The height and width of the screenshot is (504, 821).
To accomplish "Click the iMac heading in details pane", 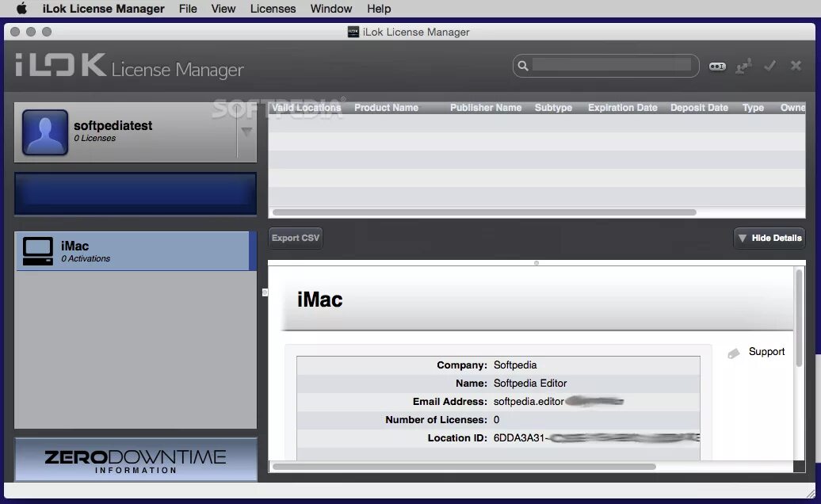I will click(319, 300).
